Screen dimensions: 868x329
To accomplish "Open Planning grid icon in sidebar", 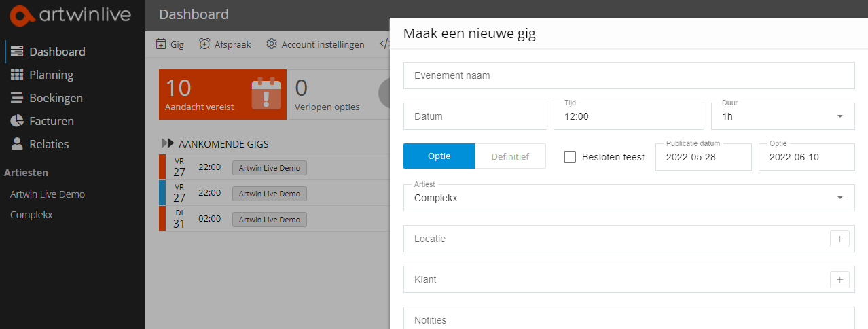I will point(17,75).
